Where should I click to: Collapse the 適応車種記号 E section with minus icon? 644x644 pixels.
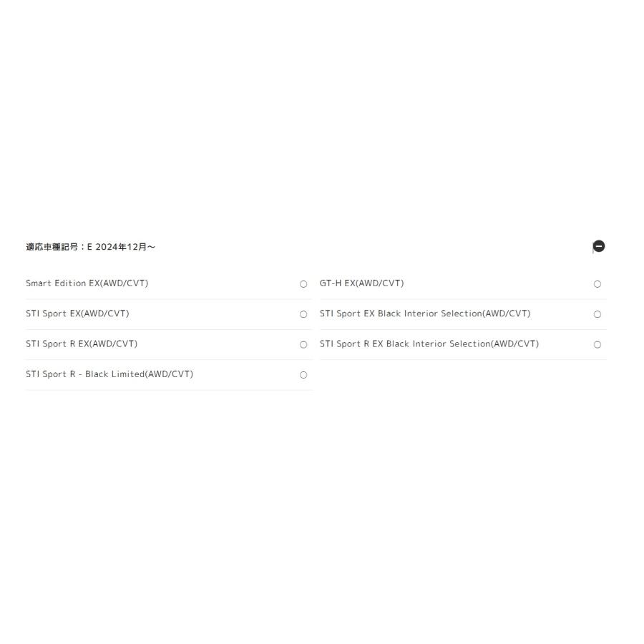click(x=598, y=246)
